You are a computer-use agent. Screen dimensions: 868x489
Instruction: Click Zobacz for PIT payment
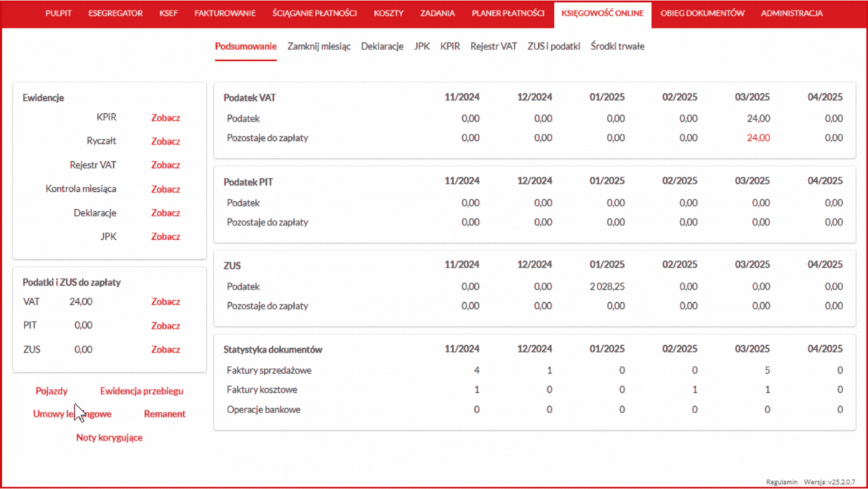(165, 326)
